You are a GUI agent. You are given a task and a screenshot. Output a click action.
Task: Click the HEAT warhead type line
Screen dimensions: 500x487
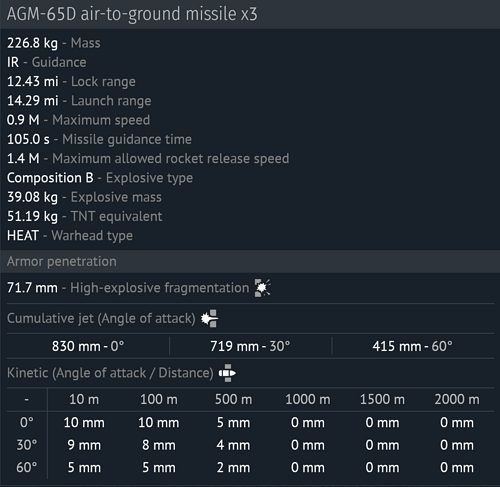(x=70, y=236)
